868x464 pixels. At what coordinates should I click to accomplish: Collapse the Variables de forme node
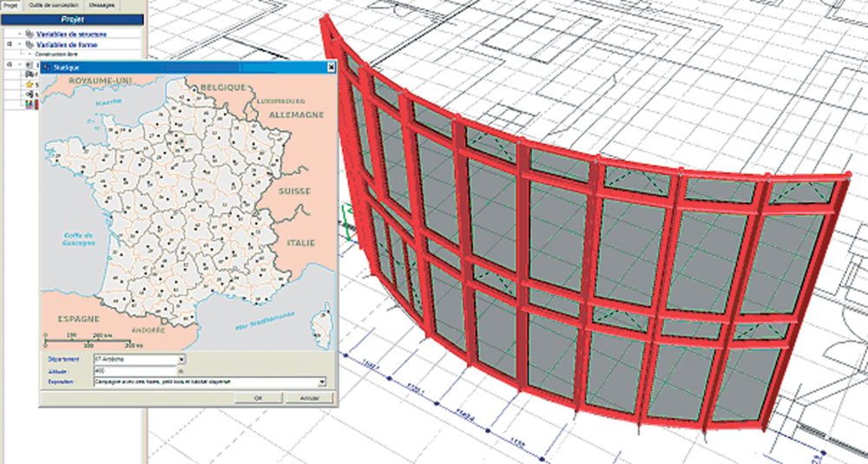tap(8, 44)
